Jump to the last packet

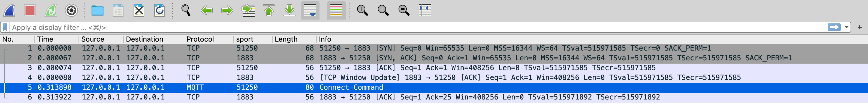[x=290, y=10]
